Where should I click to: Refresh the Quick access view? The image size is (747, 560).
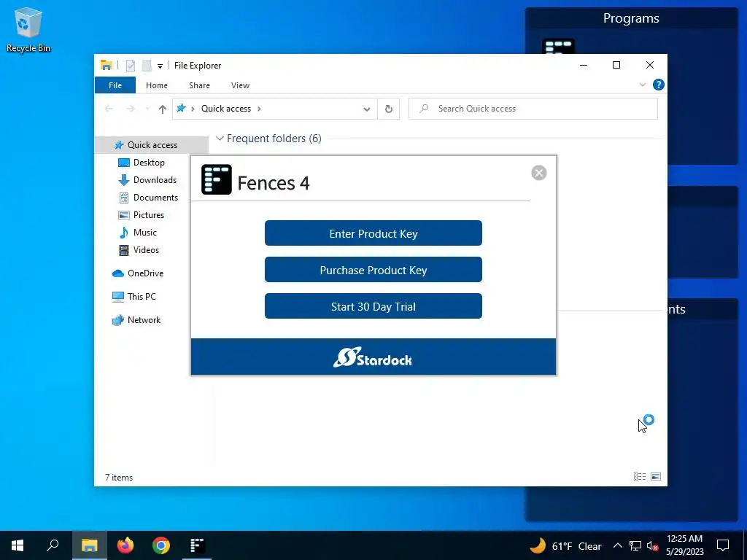click(x=389, y=109)
